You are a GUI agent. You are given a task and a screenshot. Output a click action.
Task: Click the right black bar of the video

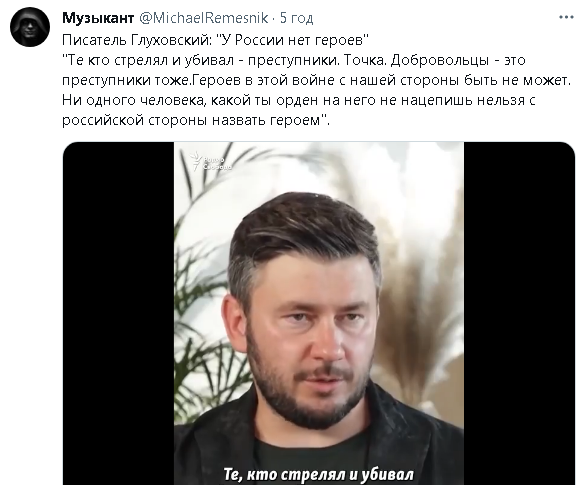(519, 313)
